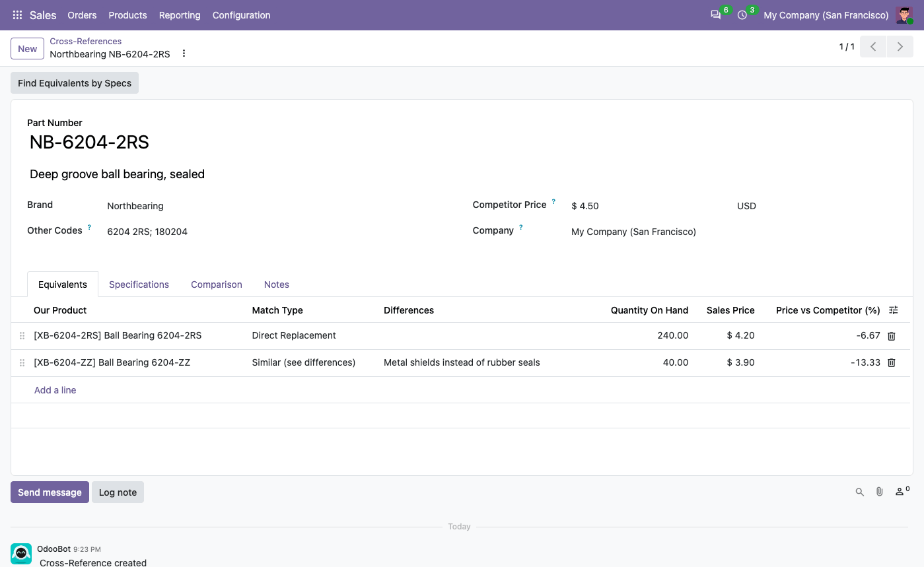This screenshot has height=567, width=924.
Task: Open the Reporting menu
Action: point(180,15)
